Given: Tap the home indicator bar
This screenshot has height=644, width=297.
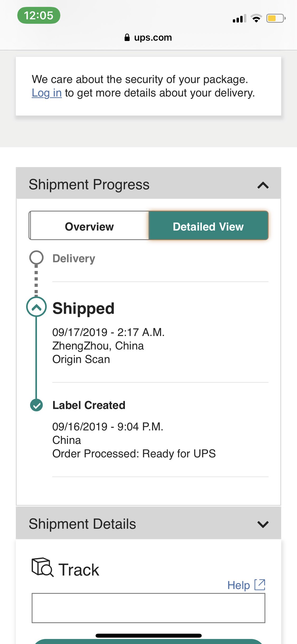Looking at the screenshot, I should 148,636.
